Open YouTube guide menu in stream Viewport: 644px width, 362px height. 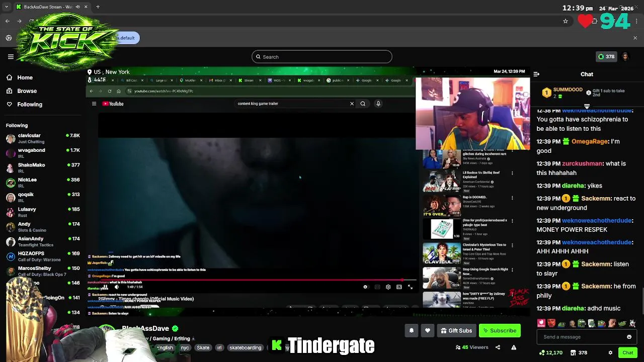pos(94,104)
